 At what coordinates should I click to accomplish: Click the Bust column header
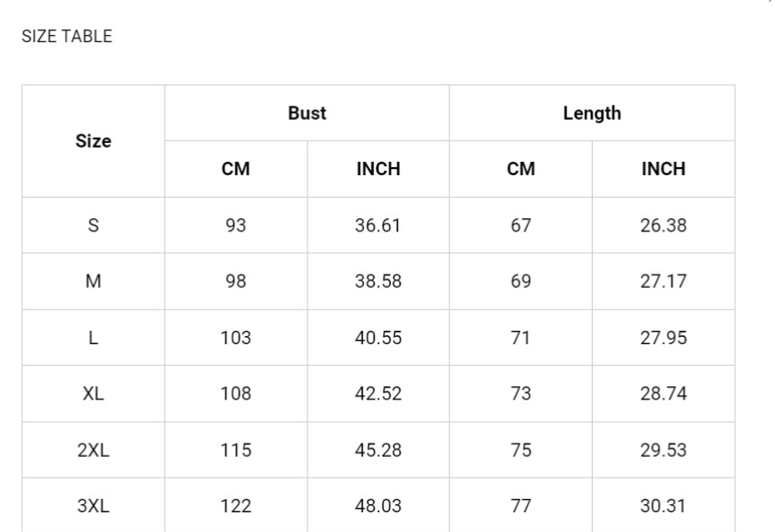tap(307, 113)
